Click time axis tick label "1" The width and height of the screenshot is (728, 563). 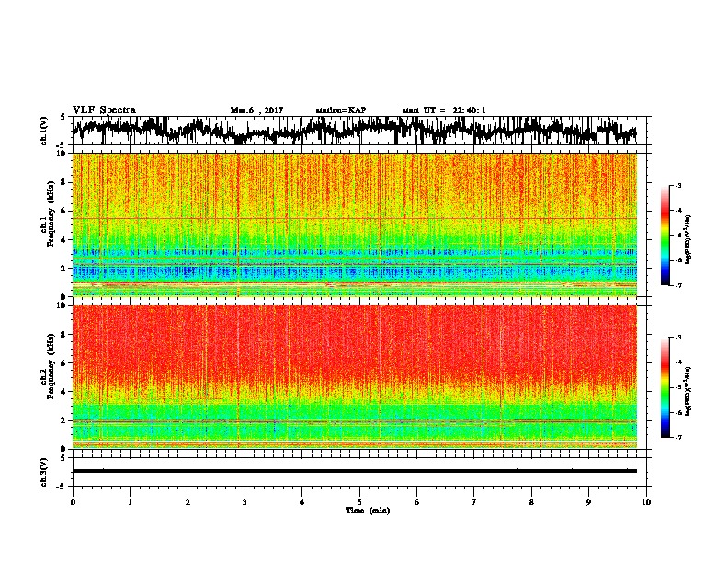click(130, 502)
